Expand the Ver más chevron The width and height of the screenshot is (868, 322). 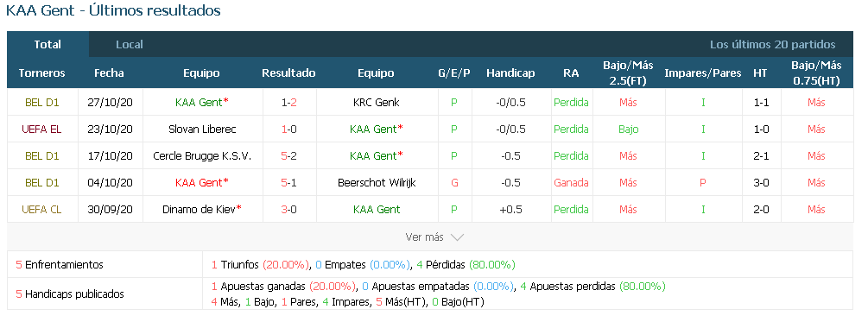coord(434,237)
